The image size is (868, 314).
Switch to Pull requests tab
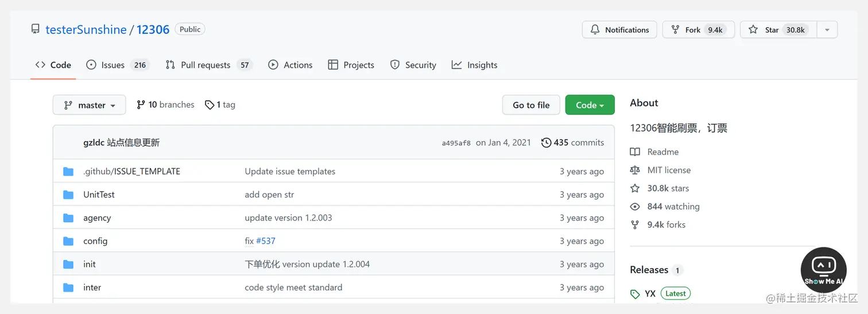point(205,65)
